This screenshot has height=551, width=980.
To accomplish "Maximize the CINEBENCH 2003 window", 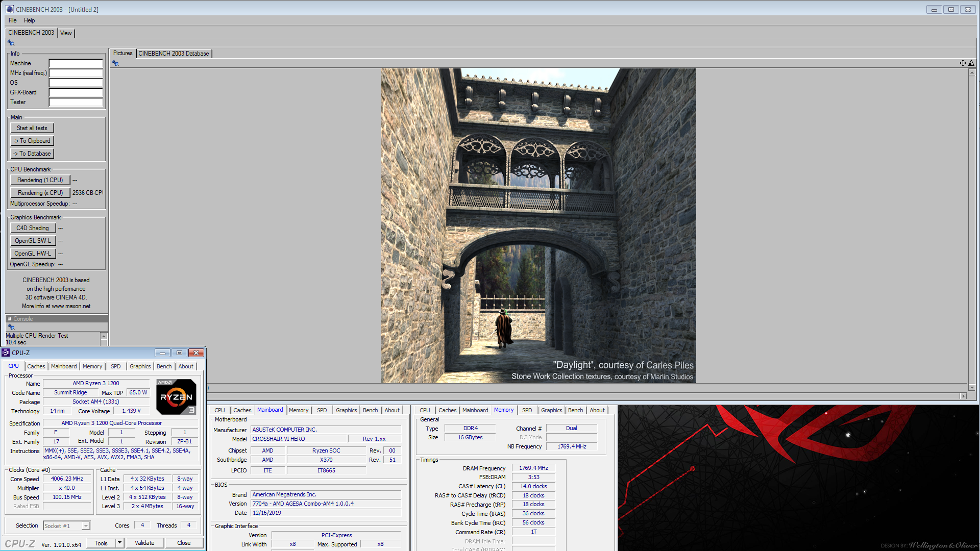I will [951, 10].
